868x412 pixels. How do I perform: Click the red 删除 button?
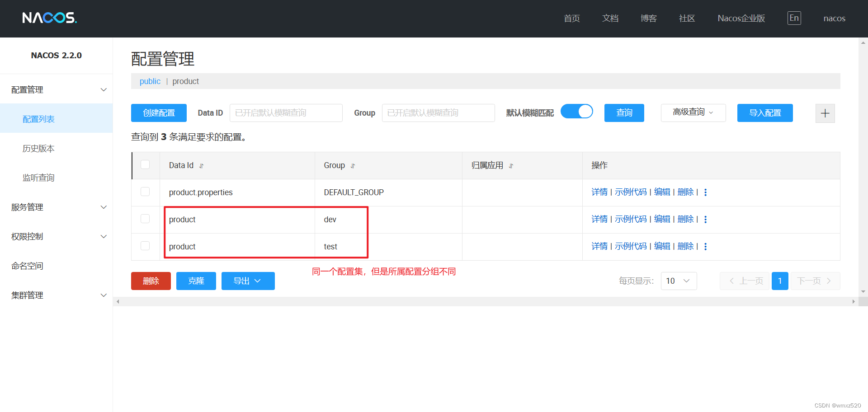[x=151, y=281]
